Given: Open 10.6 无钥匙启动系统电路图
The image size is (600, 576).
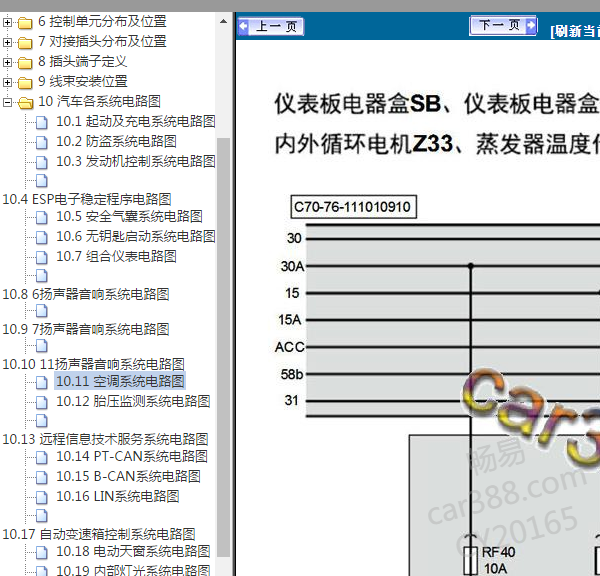Looking at the screenshot, I should point(136,237).
